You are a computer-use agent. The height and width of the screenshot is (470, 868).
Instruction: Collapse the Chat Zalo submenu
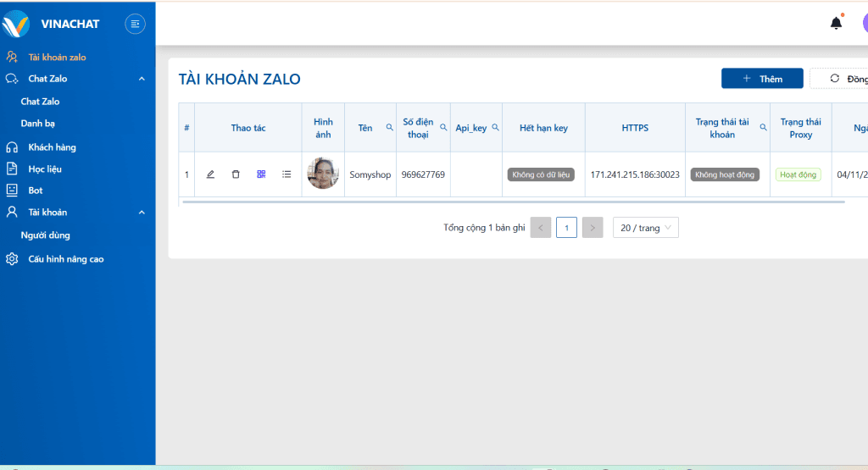142,79
